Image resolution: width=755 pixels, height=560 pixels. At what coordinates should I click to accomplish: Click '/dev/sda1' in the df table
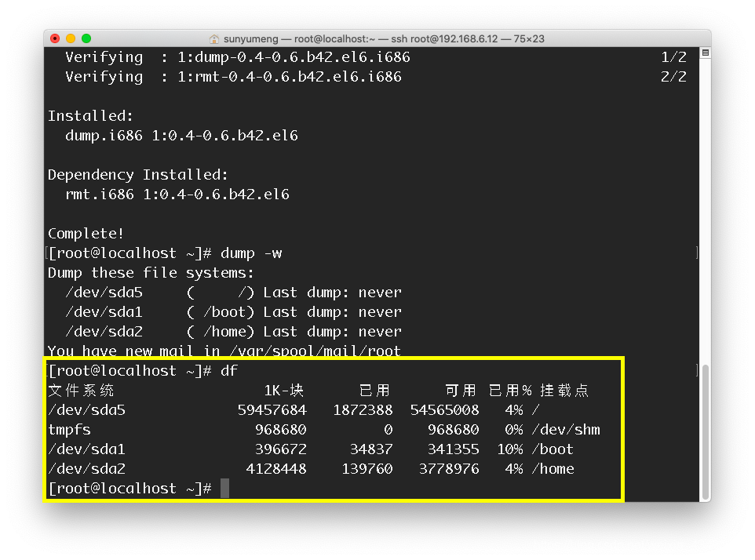point(86,449)
